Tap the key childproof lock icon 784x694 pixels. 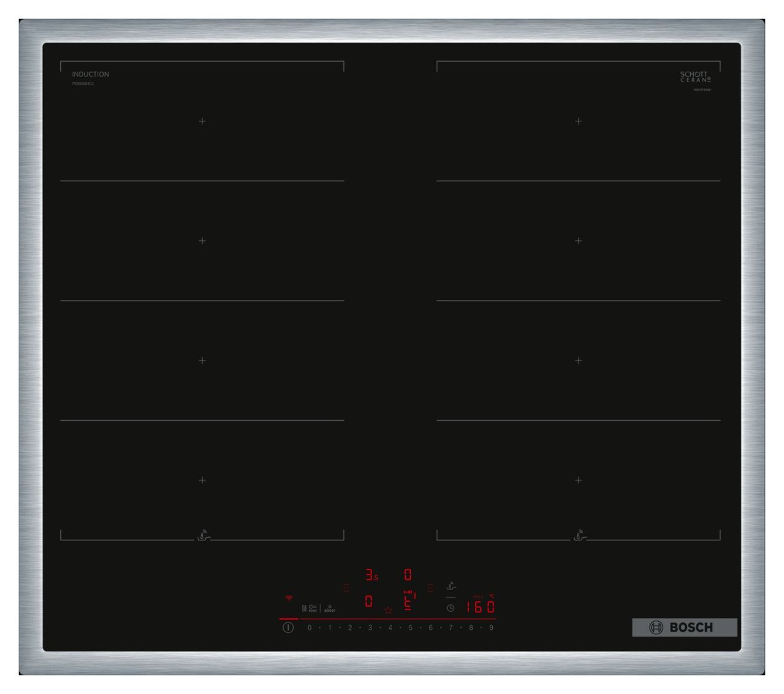coord(313,608)
